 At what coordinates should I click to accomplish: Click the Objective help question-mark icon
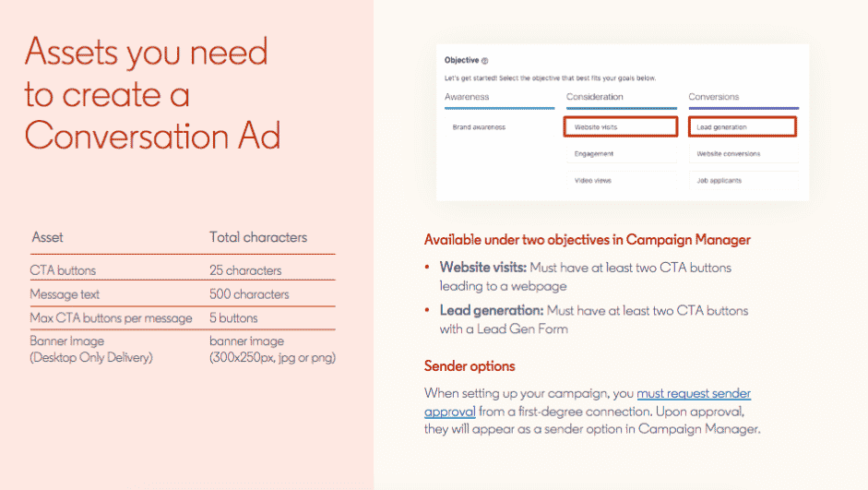[x=484, y=60]
